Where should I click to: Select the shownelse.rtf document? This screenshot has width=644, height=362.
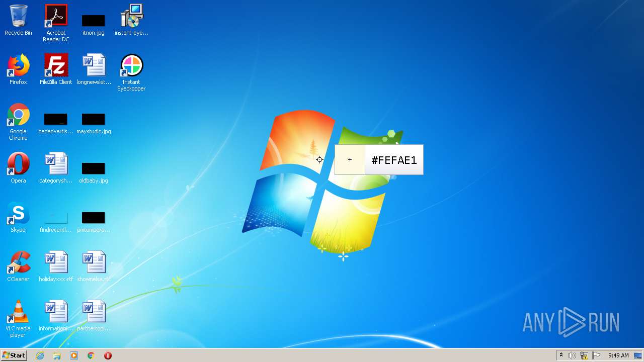click(x=94, y=266)
